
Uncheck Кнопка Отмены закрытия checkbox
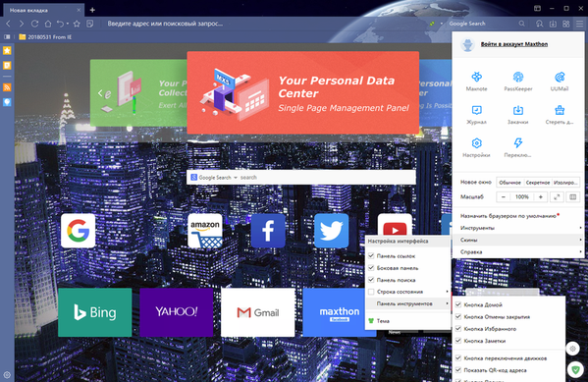tap(458, 317)
